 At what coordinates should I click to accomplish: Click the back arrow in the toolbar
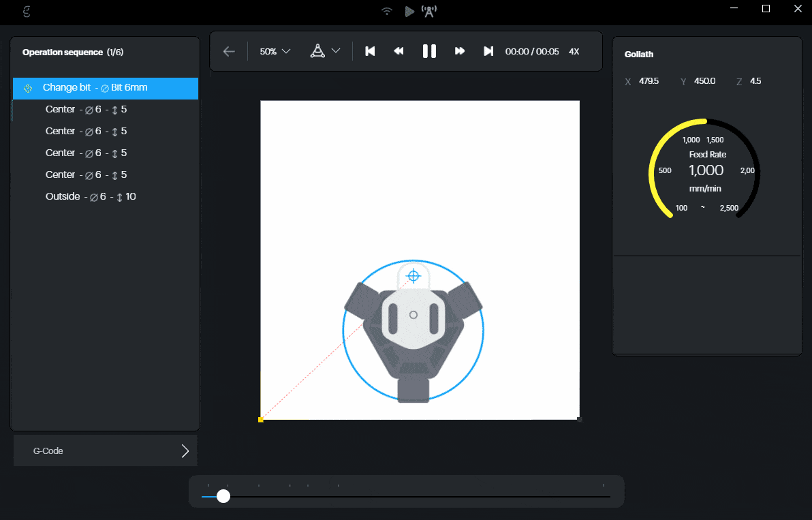coord(229,51)
